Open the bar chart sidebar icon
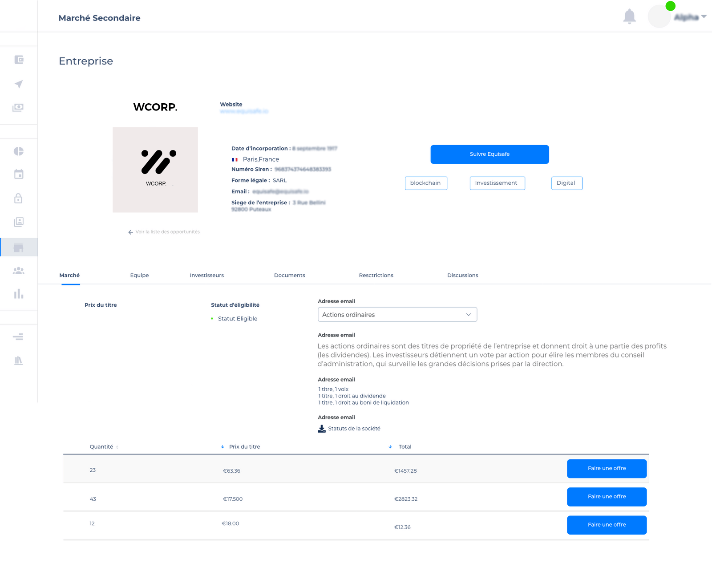This screenshot has width=712, height=588. pos(19,294)
